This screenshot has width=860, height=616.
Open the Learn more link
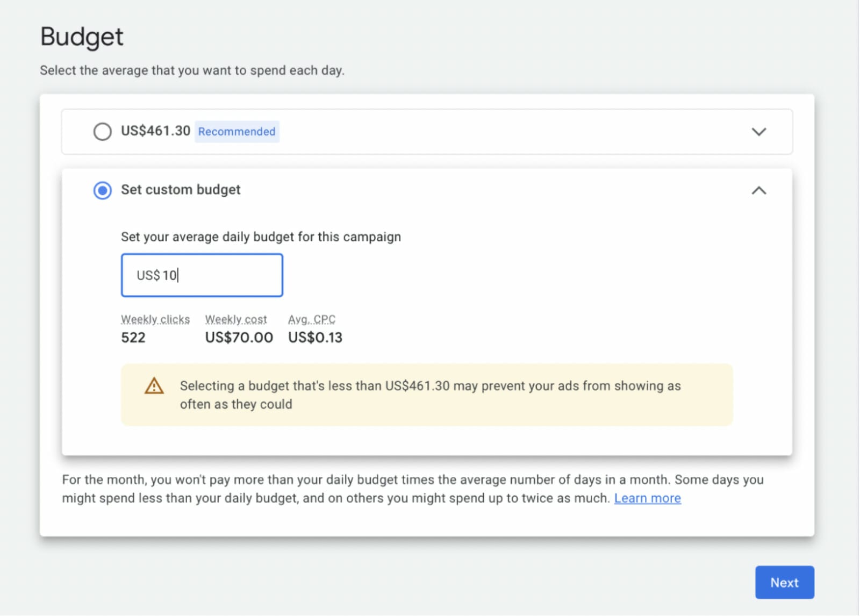point(647,498)
